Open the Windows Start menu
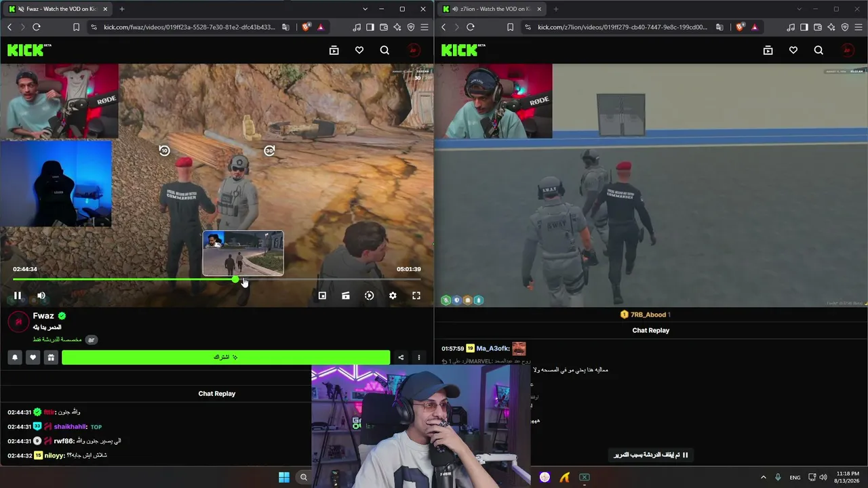This screenshot has width=868, height=488. tap(284, 477)
